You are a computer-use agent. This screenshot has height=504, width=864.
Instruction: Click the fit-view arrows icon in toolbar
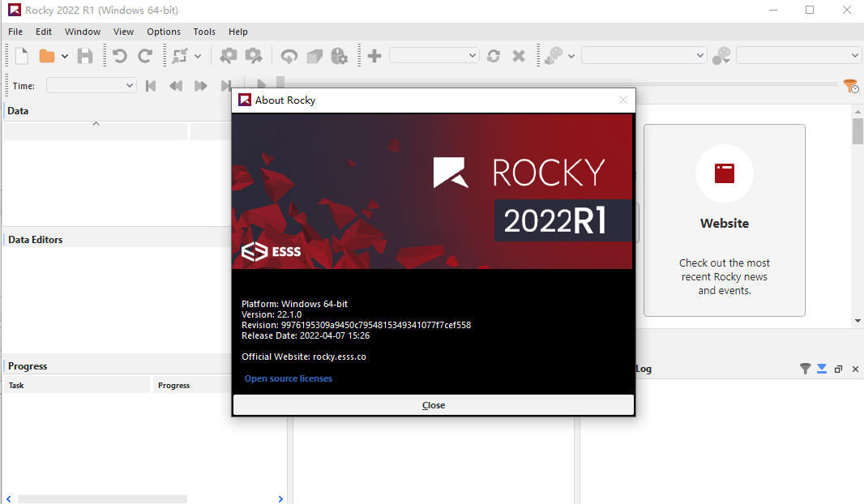point(180,56)
